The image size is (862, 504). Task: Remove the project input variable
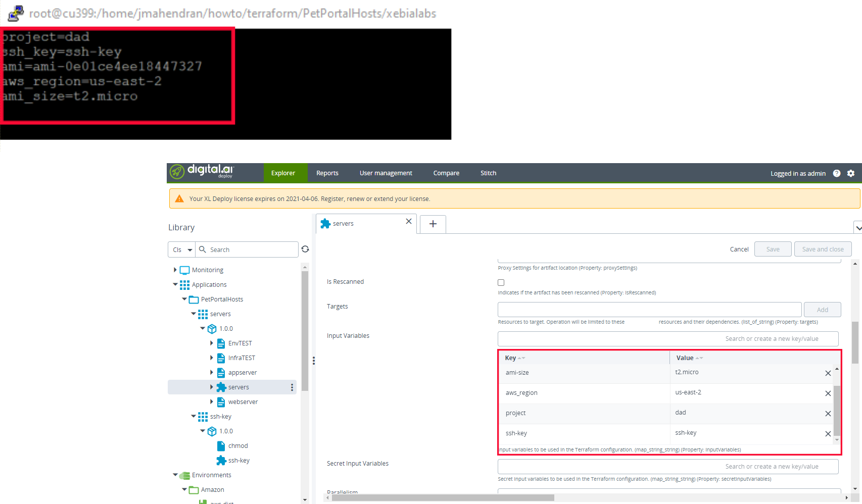pos(828,414)
